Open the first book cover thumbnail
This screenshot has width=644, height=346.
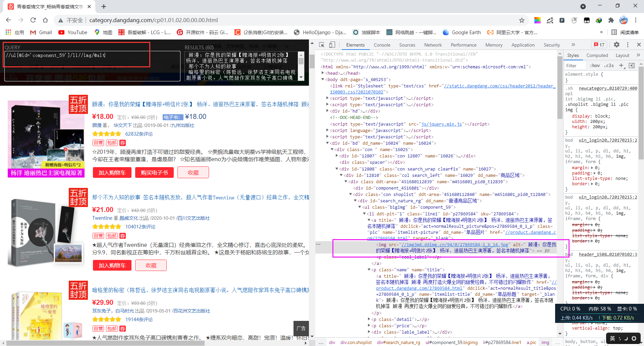[x=46, y=139]
